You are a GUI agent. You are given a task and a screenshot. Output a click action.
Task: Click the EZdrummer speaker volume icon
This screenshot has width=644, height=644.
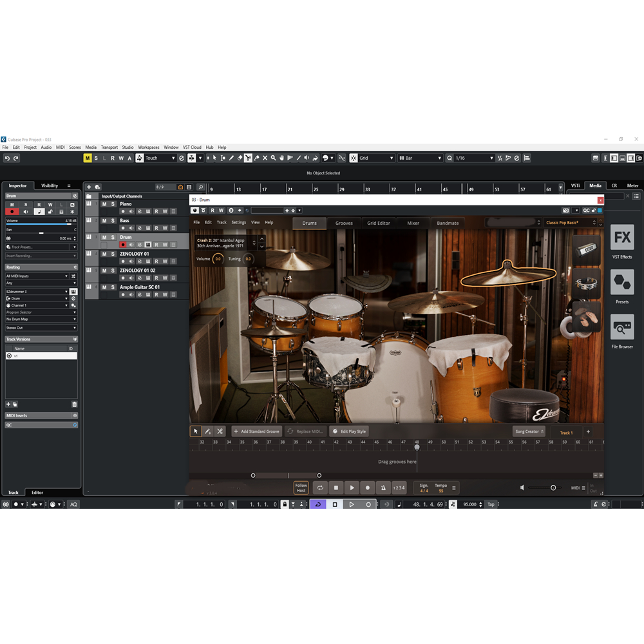[522, 488]
